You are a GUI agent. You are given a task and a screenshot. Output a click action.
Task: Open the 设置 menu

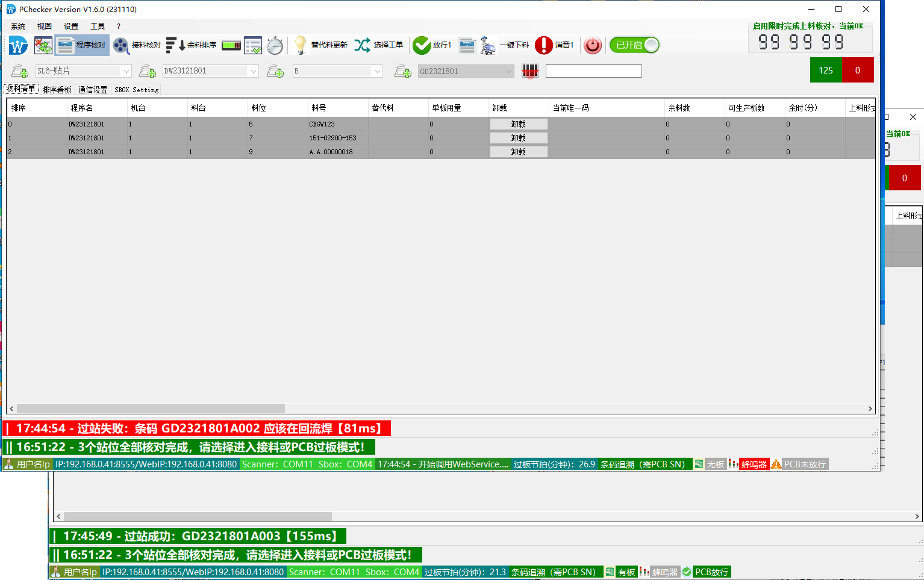tap(71, 27)
